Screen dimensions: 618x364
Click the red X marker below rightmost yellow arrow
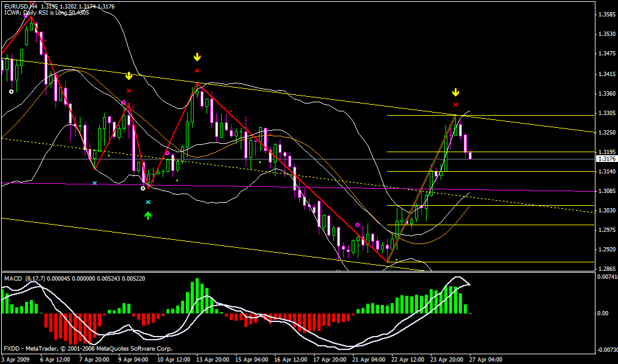(455, 105)
